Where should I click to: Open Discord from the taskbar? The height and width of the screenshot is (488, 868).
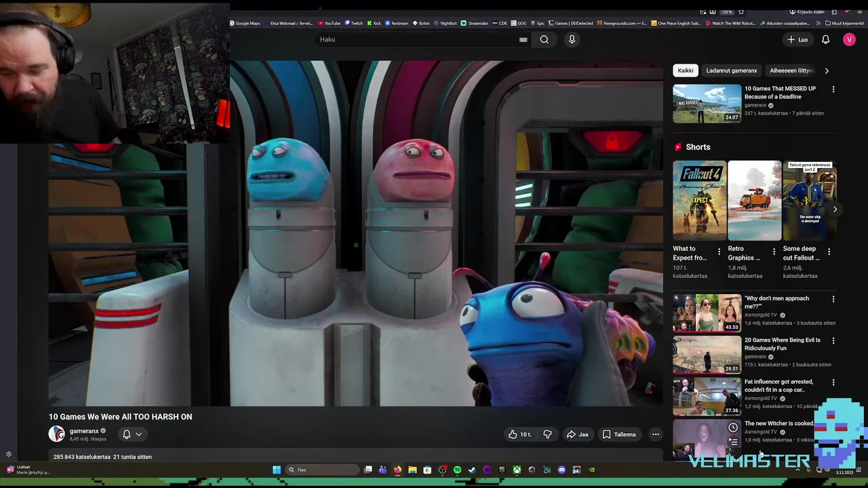(561, 470)
